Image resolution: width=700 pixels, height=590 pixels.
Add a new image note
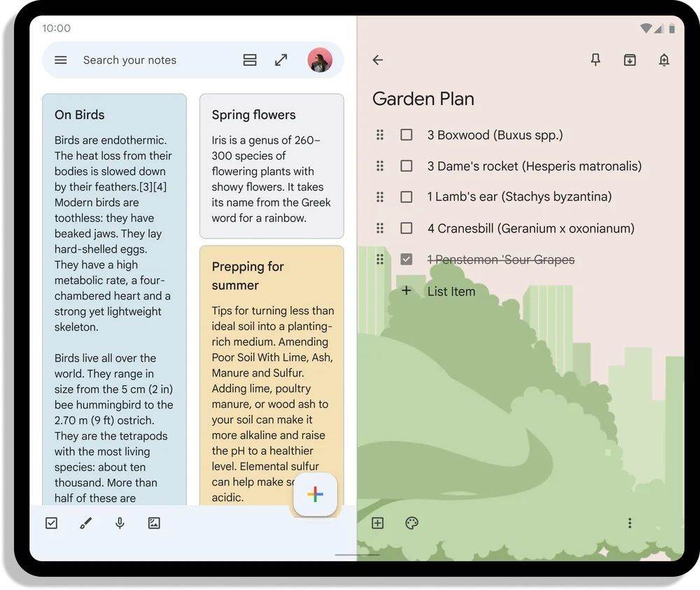tap(154, 523)
